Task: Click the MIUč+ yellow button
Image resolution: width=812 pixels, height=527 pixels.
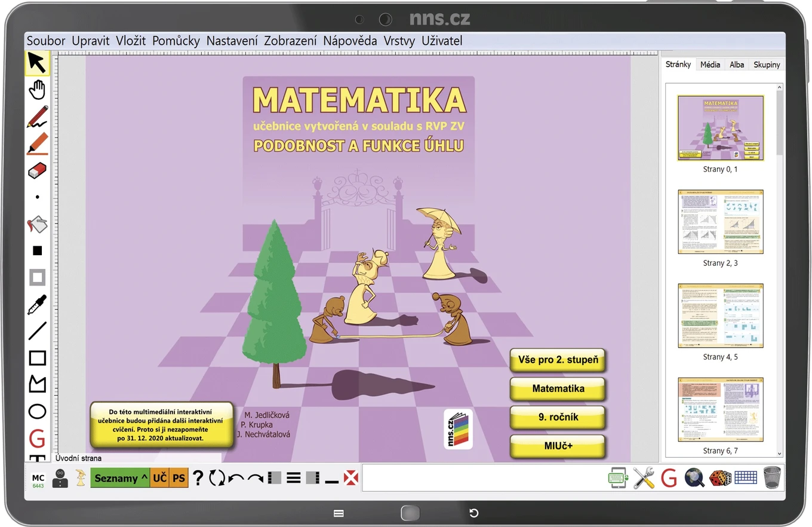Action: tap(558, 446)
